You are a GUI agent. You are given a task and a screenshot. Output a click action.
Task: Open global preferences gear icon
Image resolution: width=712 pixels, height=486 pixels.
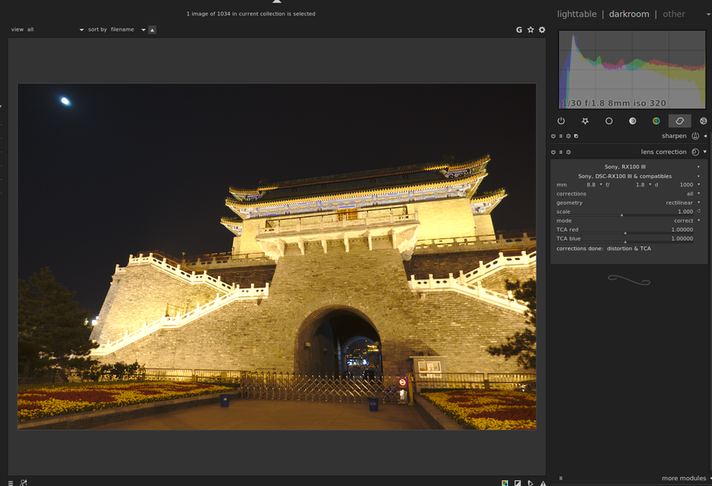pos(542,30)
